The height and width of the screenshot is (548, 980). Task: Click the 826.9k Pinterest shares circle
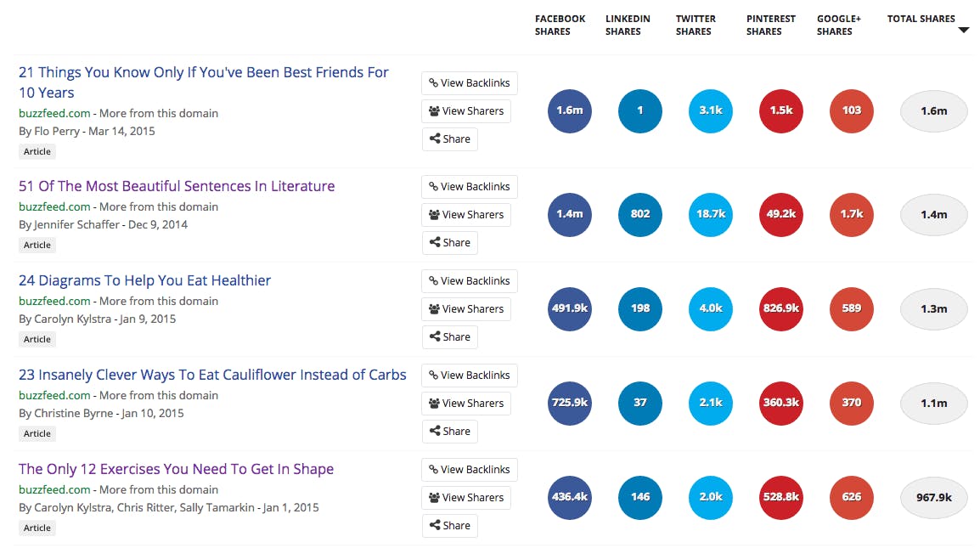click(780, 308)
